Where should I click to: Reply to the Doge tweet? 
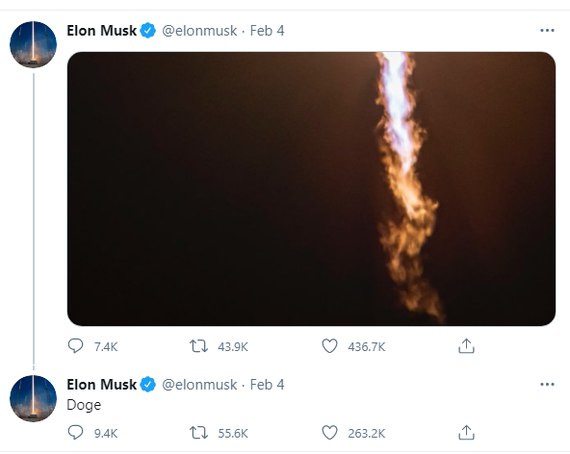point(76,432)
